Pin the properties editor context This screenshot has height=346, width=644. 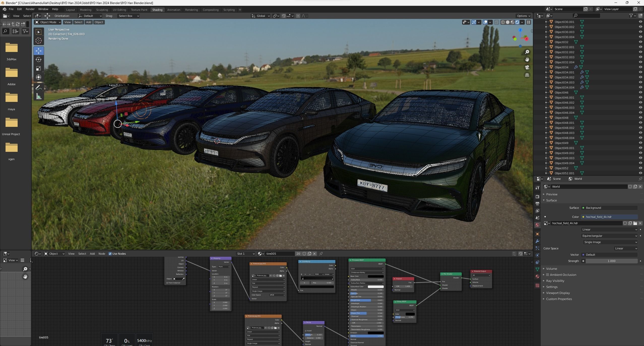coord(640,179)
